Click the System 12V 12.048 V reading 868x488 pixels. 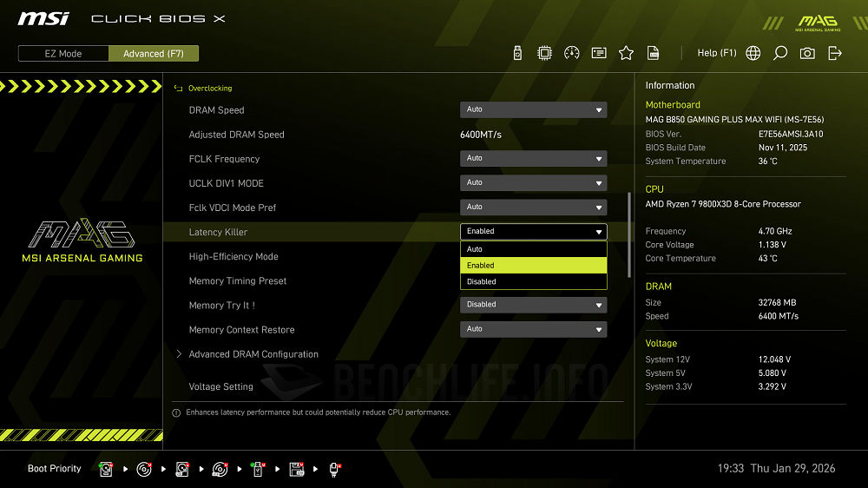coord(774,359)
